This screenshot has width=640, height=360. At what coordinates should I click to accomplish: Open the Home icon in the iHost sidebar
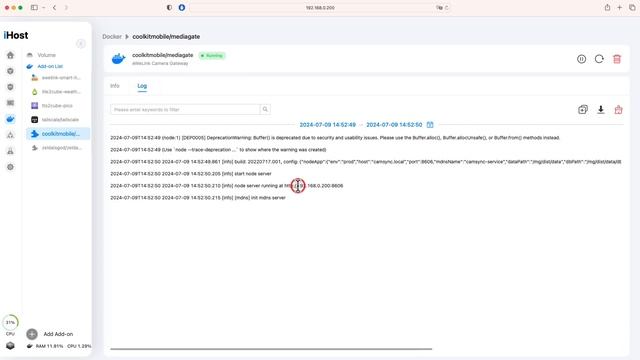point(10,55)
